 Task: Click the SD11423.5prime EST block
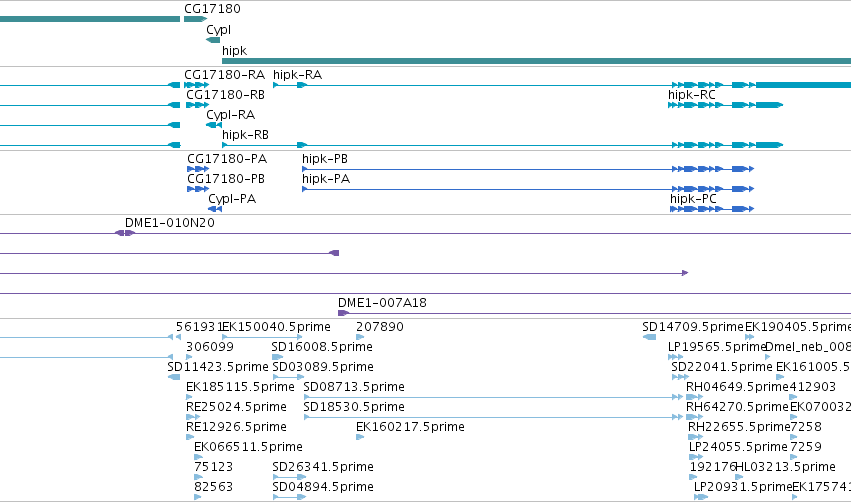[x=174, y=377]
